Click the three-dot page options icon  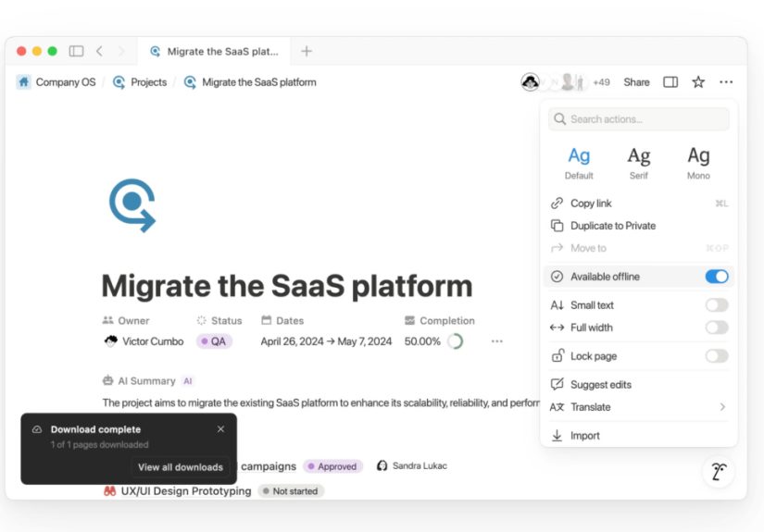726,82
